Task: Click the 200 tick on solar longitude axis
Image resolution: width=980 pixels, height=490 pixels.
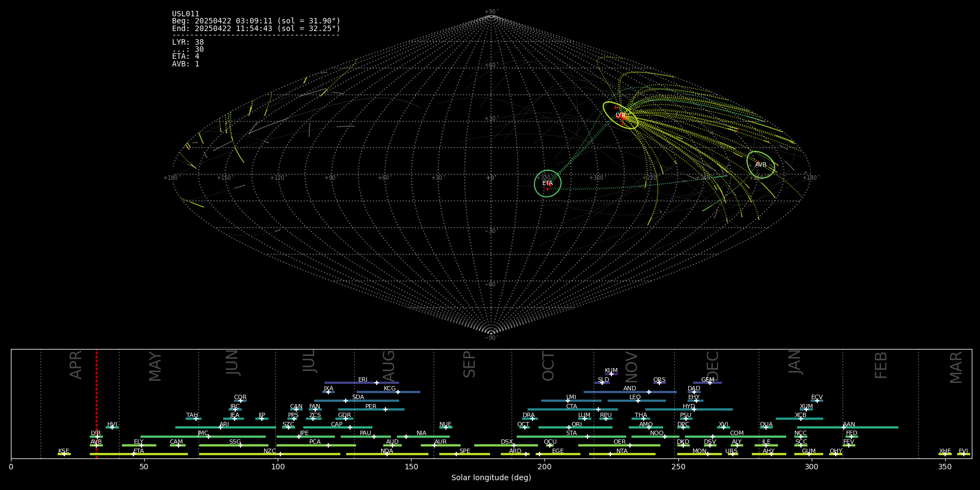Action: click(x=544, y=467)
